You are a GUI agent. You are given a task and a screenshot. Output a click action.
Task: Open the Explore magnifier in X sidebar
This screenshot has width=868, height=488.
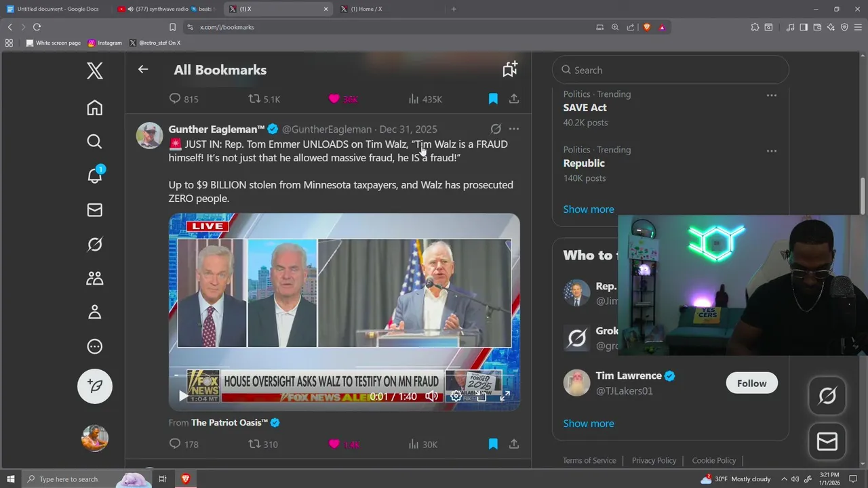pyautogui.click(x=95, y=141)
